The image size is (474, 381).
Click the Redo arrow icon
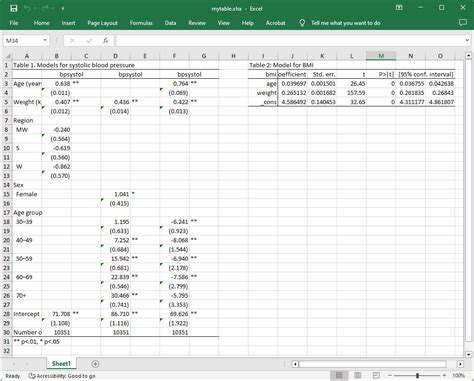pos(45,8)
